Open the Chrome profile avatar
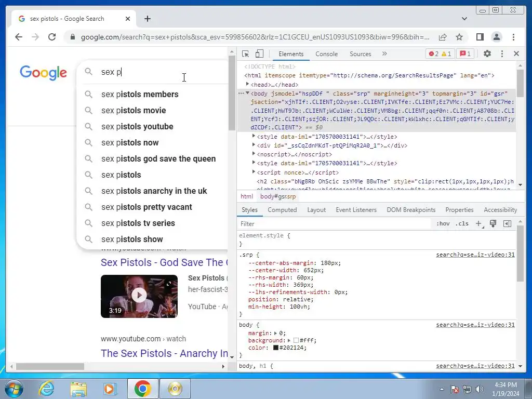The width and height of the screenshot is (532, 399). coord(497,37)
